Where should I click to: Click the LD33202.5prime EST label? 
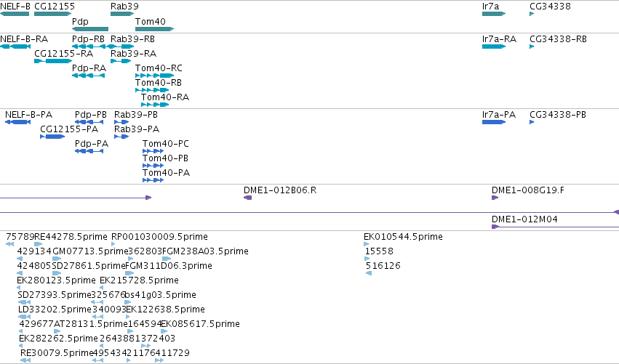point(55,310)
